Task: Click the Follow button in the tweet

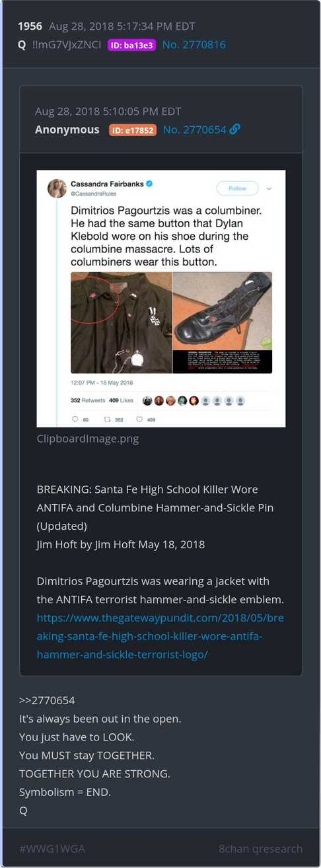Action: point(237,188)
